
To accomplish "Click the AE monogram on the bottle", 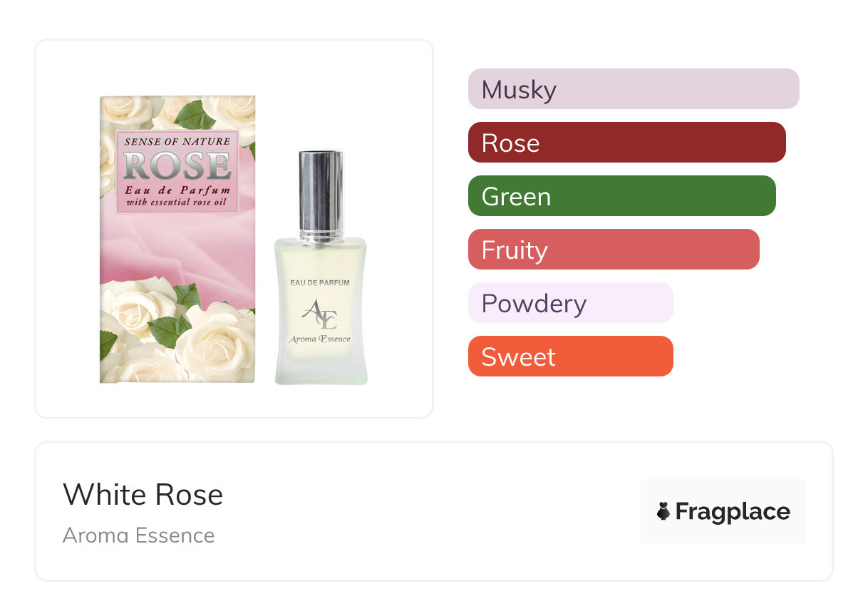I will 319,313.
